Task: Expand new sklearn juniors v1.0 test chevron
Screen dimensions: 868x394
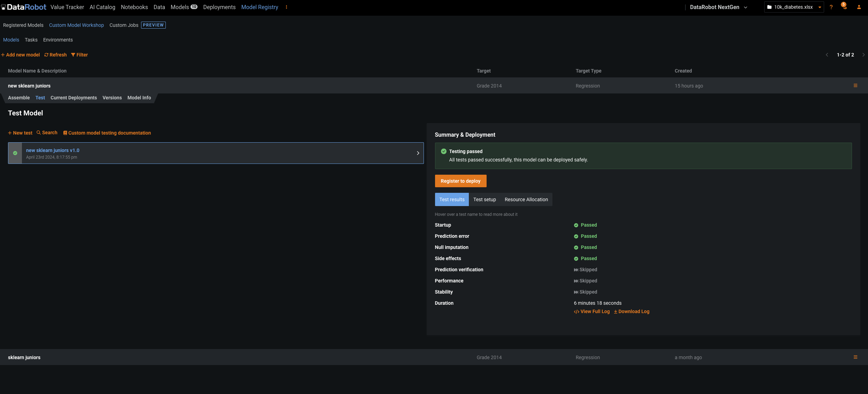Action: (418, 153)
